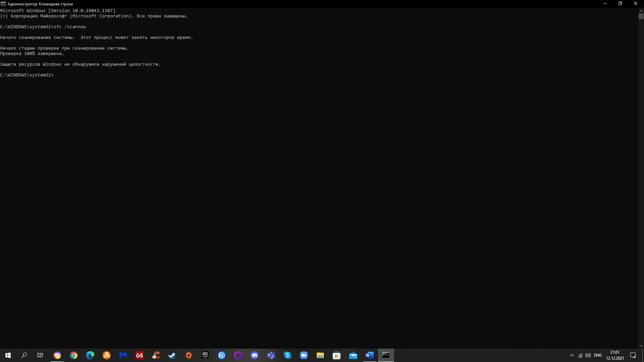Open Action Center notifications icon
This screenshot has height=362, width=644.
click(633, 355)
